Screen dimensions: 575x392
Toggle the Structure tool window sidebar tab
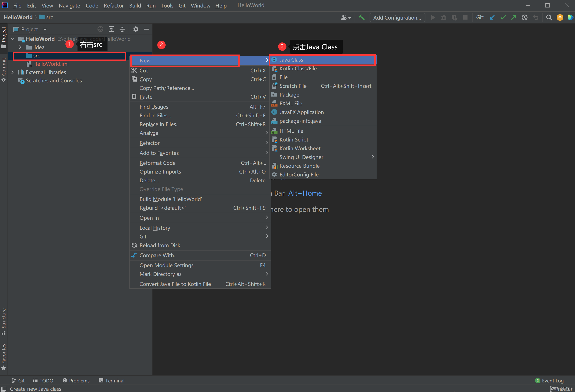pyautogui.click(x=4, y=321)
